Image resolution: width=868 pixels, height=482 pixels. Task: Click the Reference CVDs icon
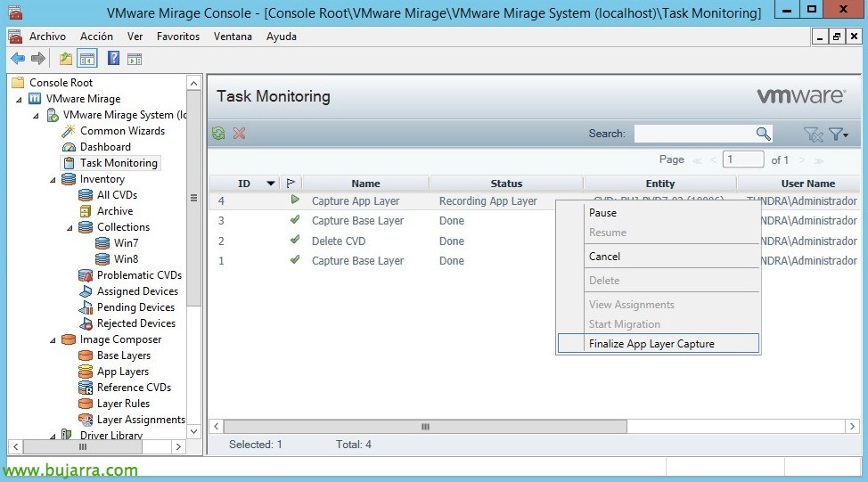click(x=86, y=388)
